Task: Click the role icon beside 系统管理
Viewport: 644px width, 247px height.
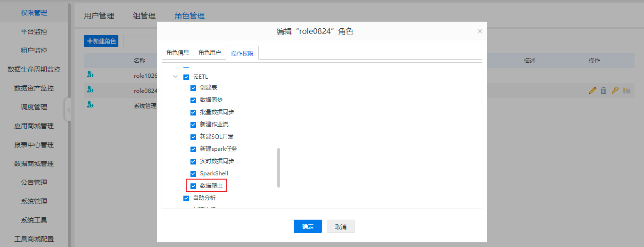Action: (x=90, y=105)
